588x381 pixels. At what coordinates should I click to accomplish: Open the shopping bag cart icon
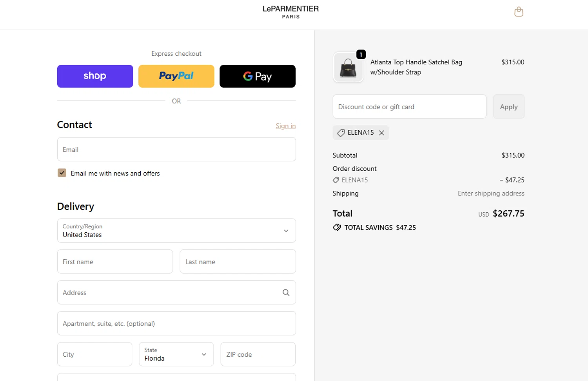519,12
